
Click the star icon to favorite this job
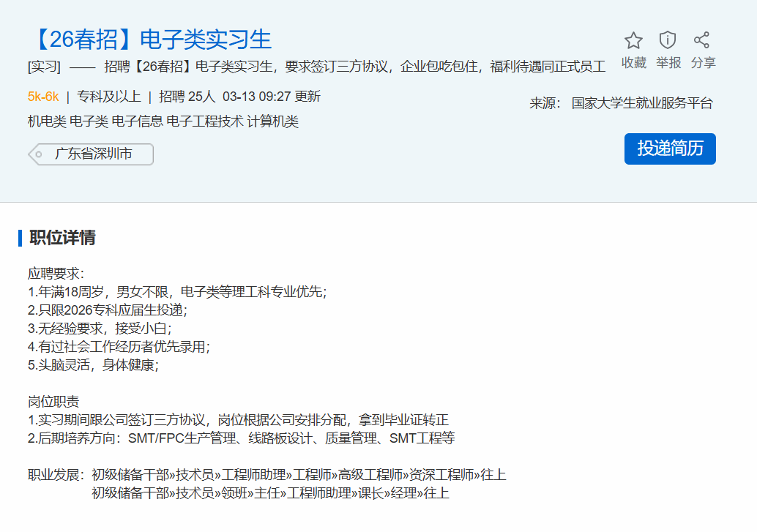(x=633, y=40)
